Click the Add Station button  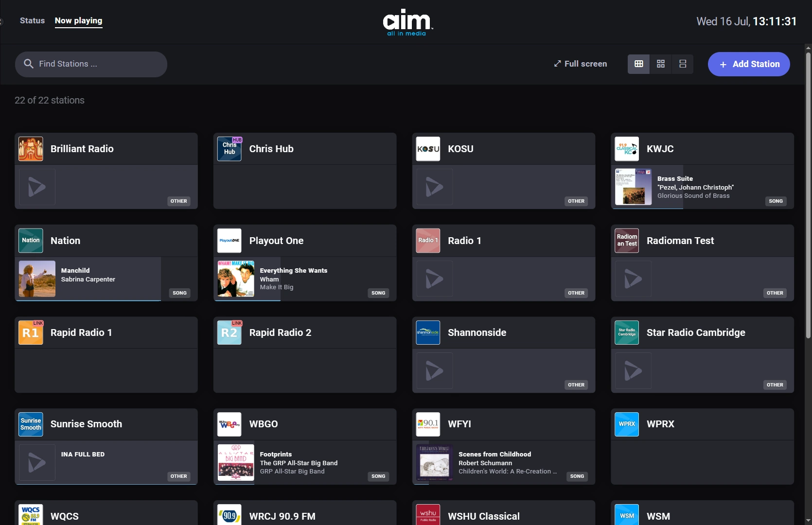tap(749, 64)
